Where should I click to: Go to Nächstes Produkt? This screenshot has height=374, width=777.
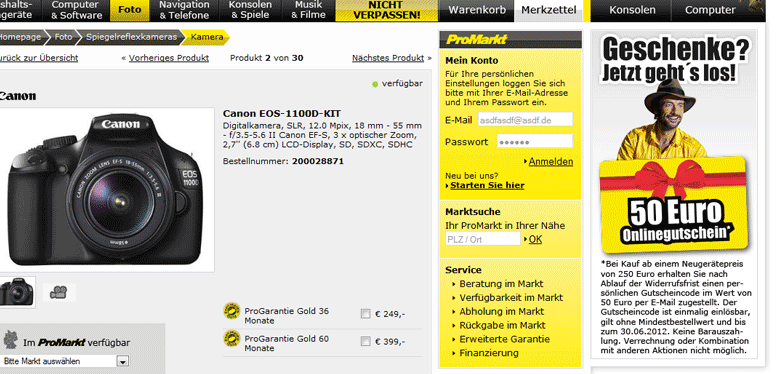tap(388, 58)
